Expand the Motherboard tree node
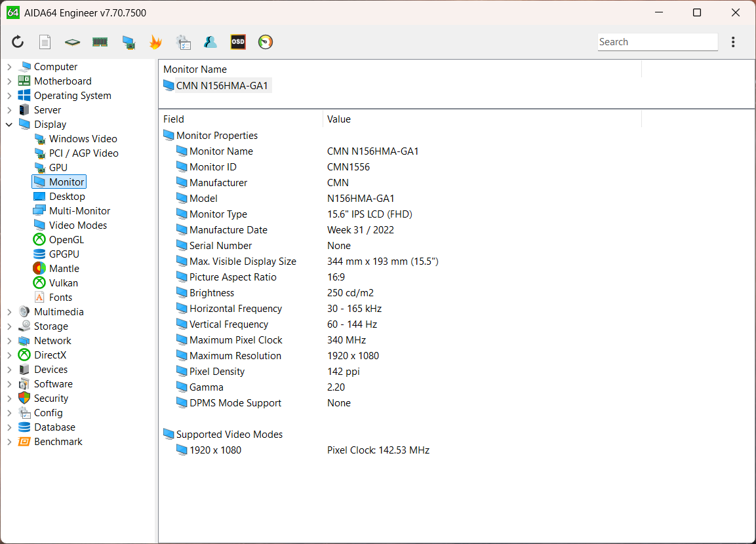The image size is (756, 544). pos(9,81)
